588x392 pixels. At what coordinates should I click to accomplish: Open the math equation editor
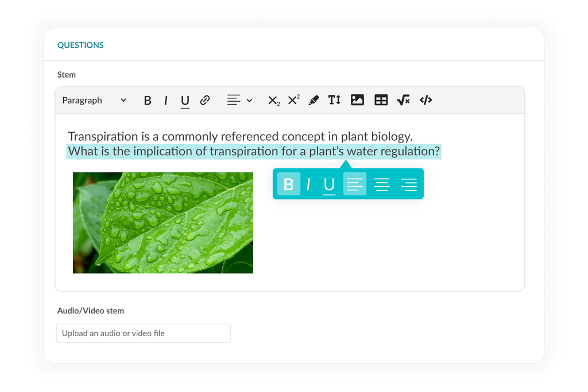pyautogui.click(x=403, y=101)
